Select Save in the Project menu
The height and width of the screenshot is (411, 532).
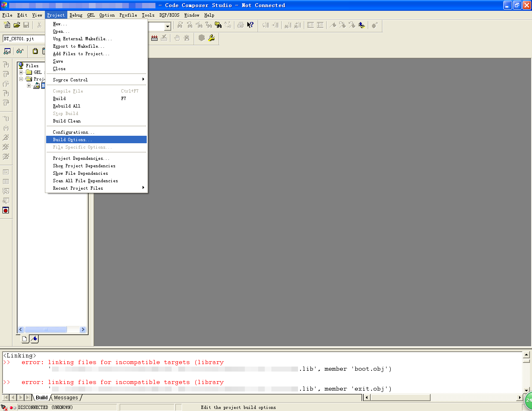coord(96,61)
